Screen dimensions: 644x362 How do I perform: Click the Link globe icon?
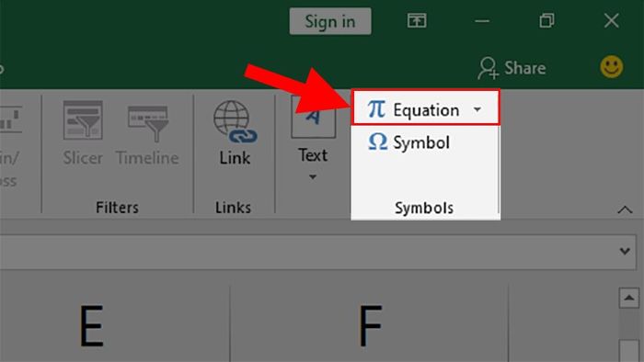(x=235, y=122)
